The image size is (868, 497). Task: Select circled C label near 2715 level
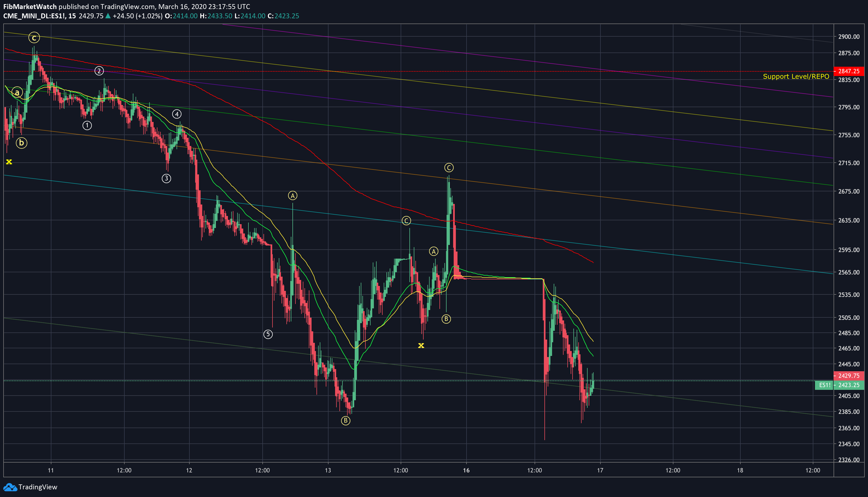click(449, 168)
